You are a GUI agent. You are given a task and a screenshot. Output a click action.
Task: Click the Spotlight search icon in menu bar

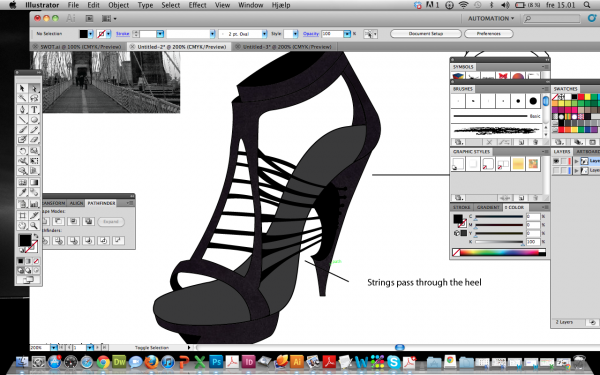coord(587,5)
